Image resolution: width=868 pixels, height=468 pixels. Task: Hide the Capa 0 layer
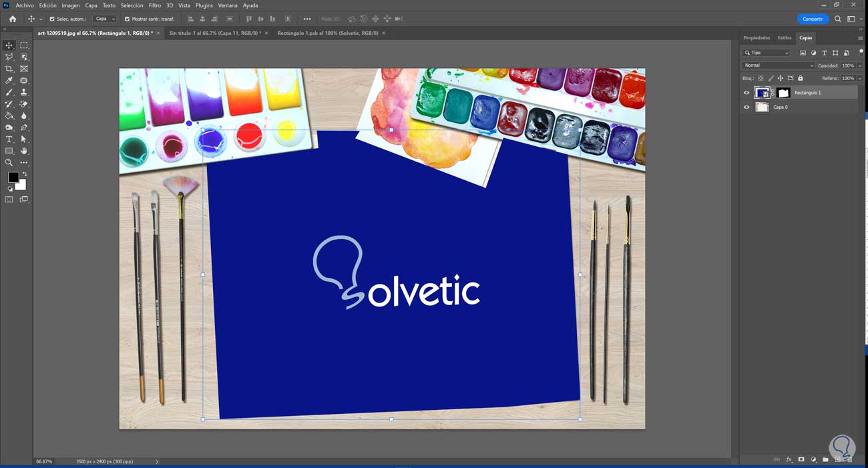pyautogui.click(x=746, y=107)
